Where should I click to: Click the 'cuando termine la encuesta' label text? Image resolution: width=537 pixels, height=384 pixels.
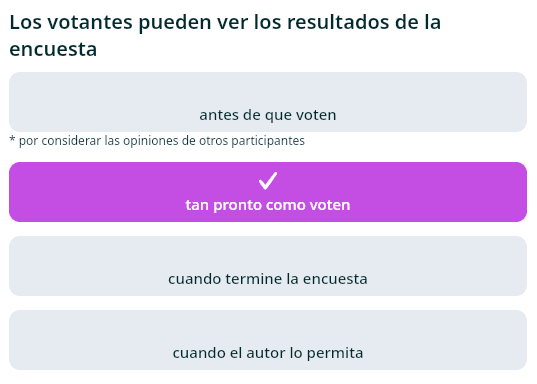click(x=268, y=279)
